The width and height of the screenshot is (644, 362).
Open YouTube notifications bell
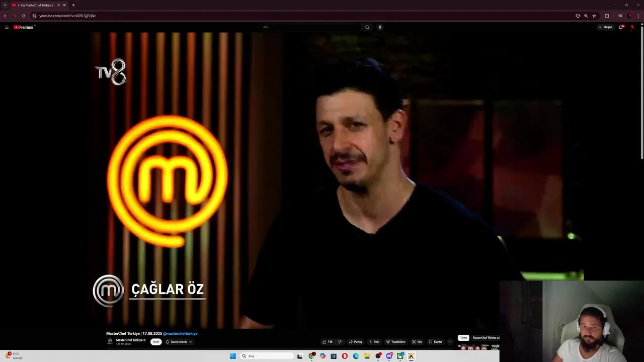pyautogui.click(x=621, y=27)
